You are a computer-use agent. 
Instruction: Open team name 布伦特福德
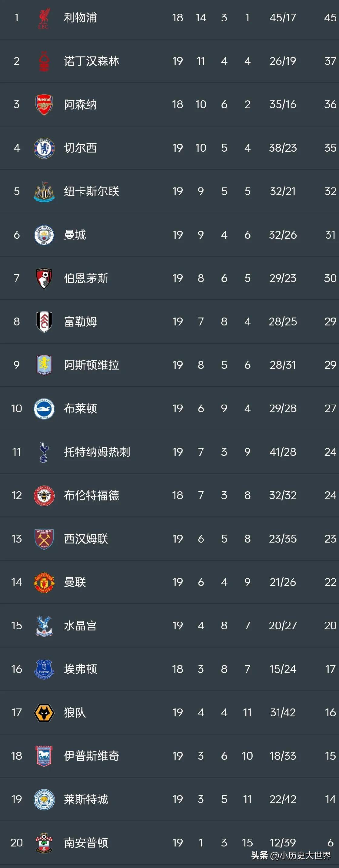tap(91, 495)
